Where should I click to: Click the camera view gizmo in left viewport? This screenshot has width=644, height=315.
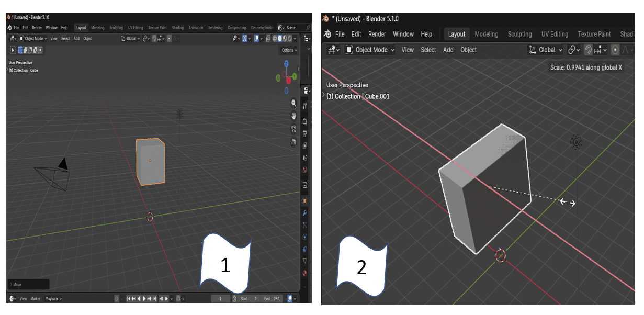click(x=293, y=129)
